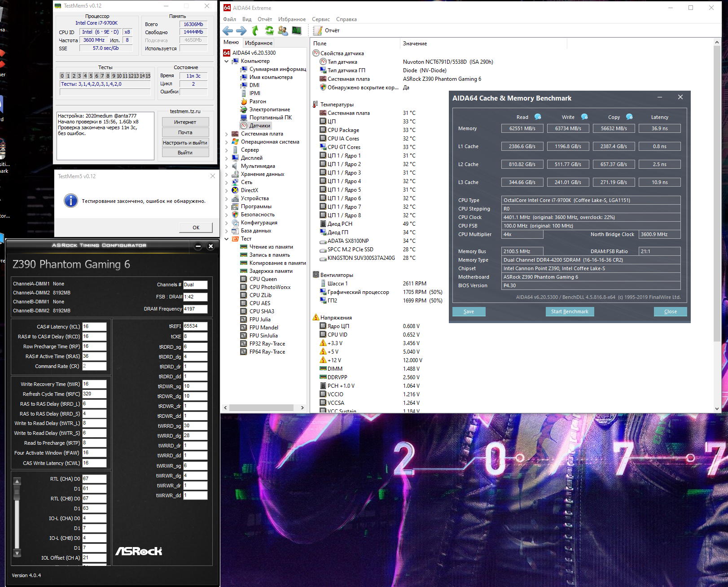728x587 pixels.
Task: Click the tREFI value field
Action: 195,326
